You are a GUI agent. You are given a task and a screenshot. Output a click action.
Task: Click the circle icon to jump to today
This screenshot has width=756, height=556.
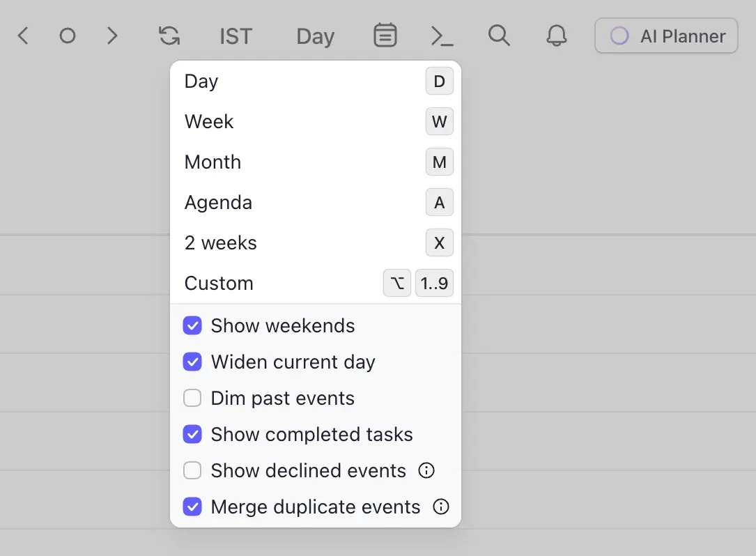67,36
